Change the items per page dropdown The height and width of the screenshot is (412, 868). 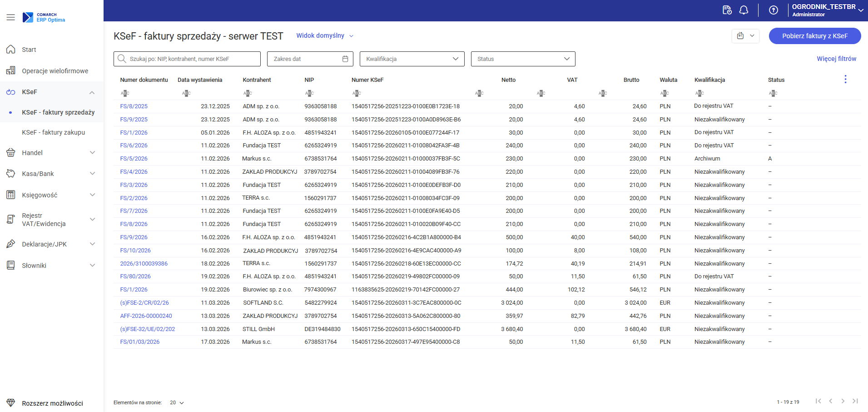[x=177, y=402]
